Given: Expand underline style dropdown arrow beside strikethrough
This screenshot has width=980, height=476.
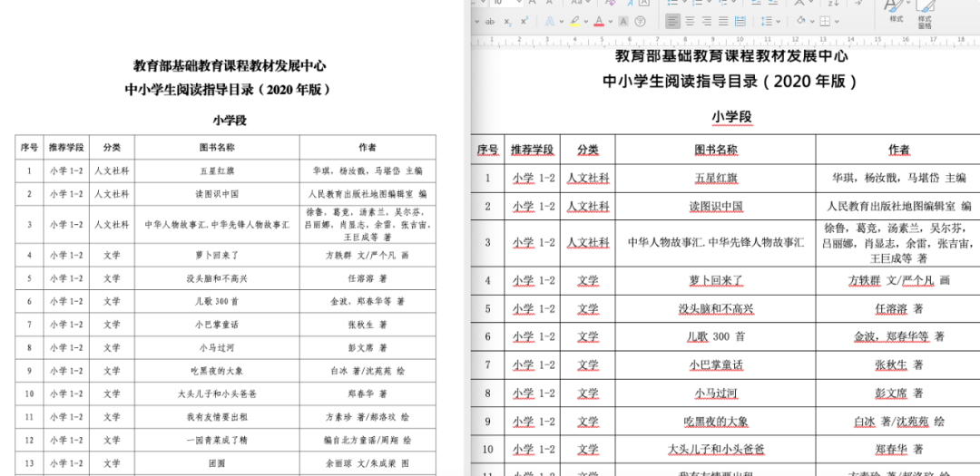Looking at the screenshot, I should (477, 21).
